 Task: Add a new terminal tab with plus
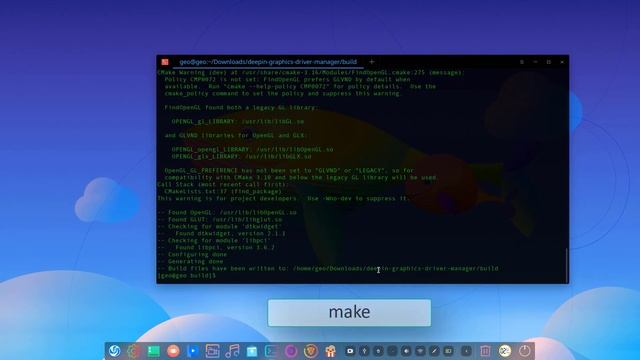pyautogui.click(x=371, y=62)
